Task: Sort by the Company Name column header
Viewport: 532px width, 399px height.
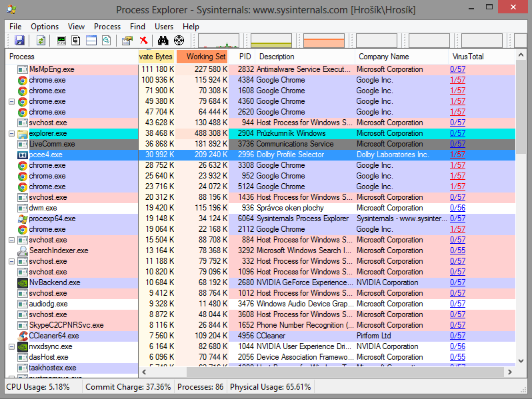Action: click(402, 57)
